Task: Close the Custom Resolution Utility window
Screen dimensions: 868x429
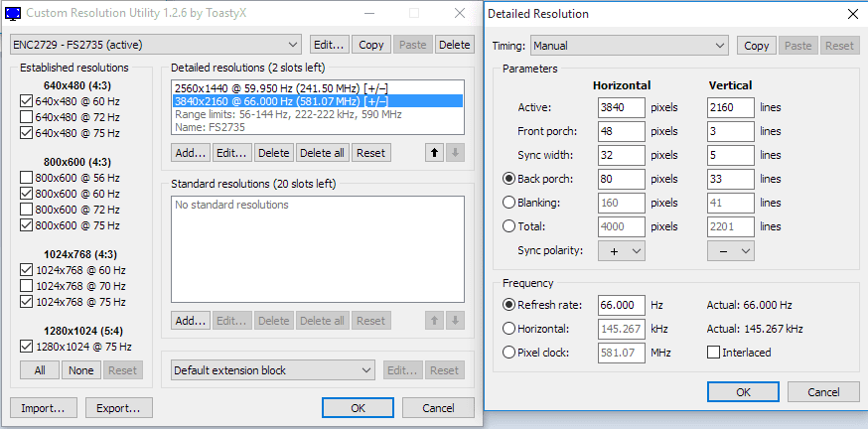Action: [460, 13]
